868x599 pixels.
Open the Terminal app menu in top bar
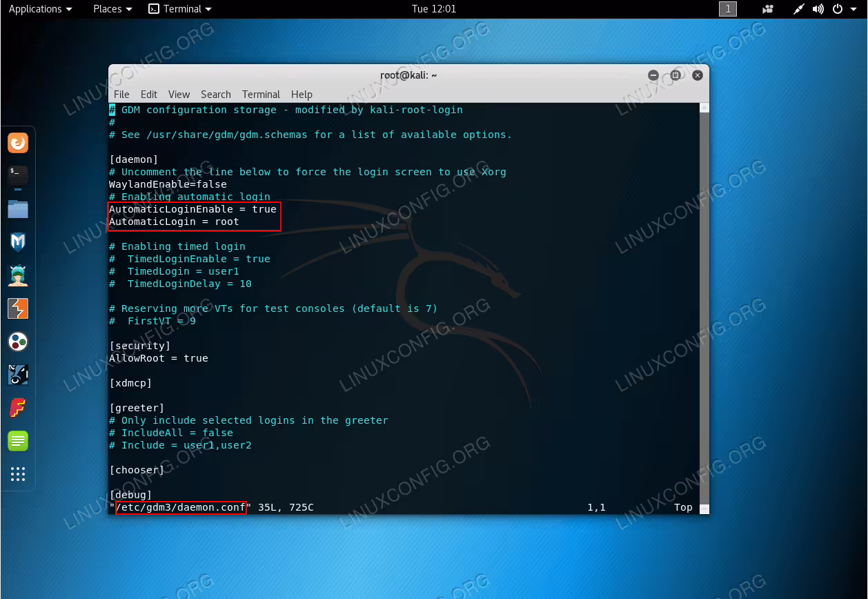point(180,9)
